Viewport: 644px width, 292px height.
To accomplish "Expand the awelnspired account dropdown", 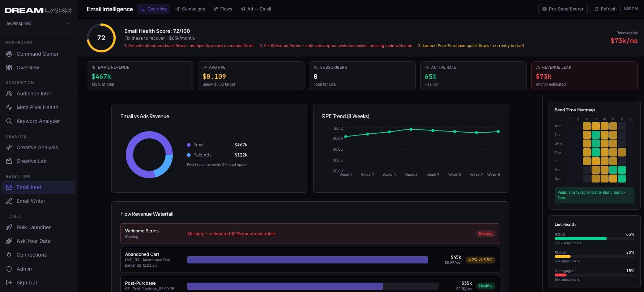I will click(67, 23).
